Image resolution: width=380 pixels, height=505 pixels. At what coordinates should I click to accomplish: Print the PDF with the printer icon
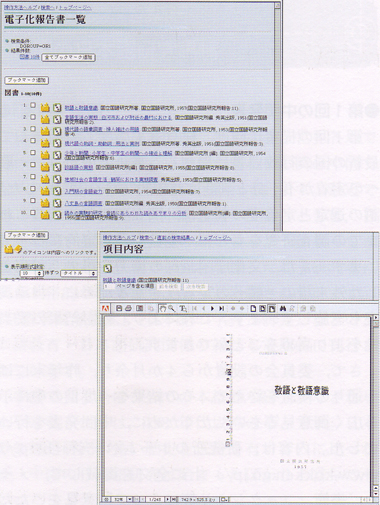pos(128,308)
